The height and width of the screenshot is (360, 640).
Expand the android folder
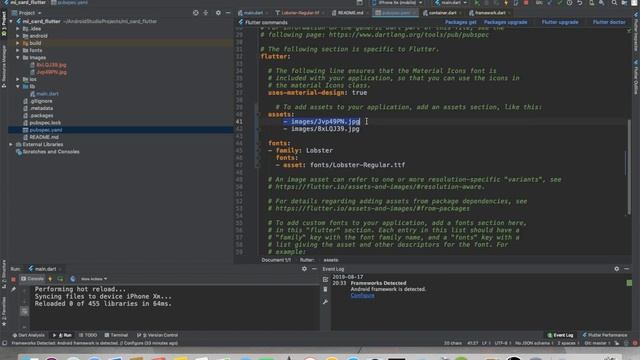click(18, 36)
